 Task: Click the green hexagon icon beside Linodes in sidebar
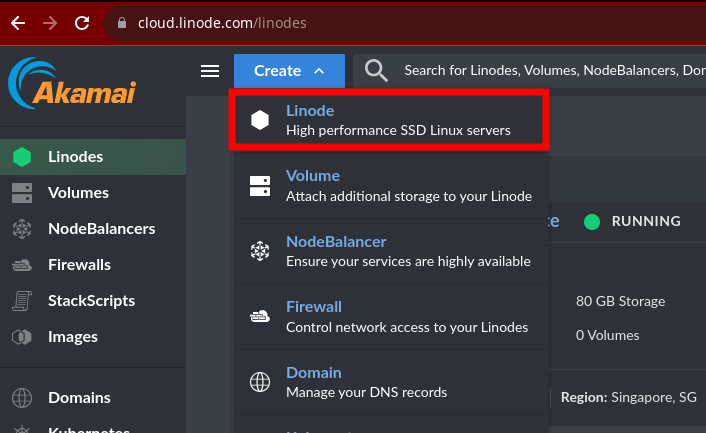pos(22,157)
